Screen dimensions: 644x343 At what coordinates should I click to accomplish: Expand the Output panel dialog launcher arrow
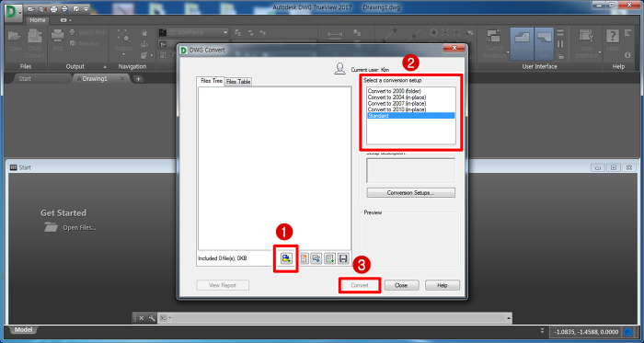[x=105, y=67]
